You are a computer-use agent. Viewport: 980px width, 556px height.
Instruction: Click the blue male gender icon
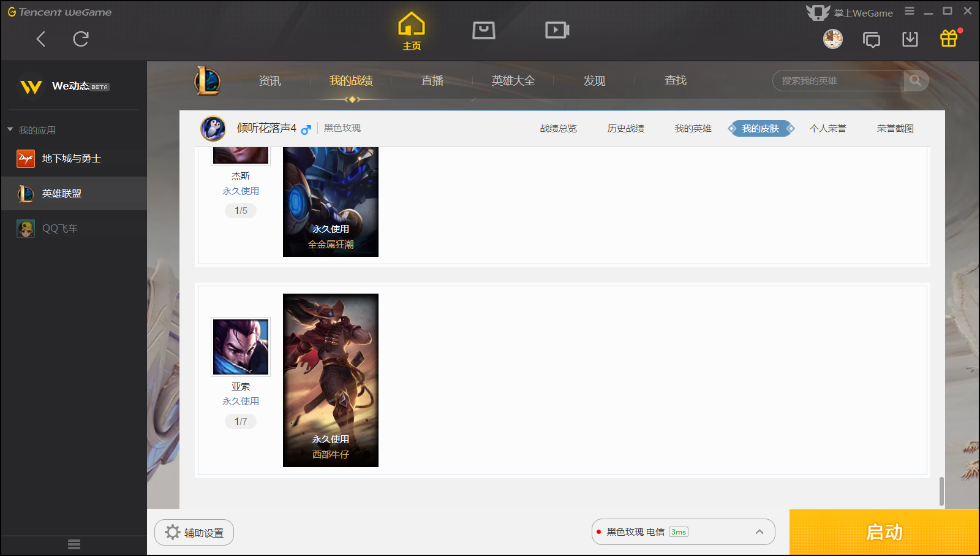click(x=306, y=129)
